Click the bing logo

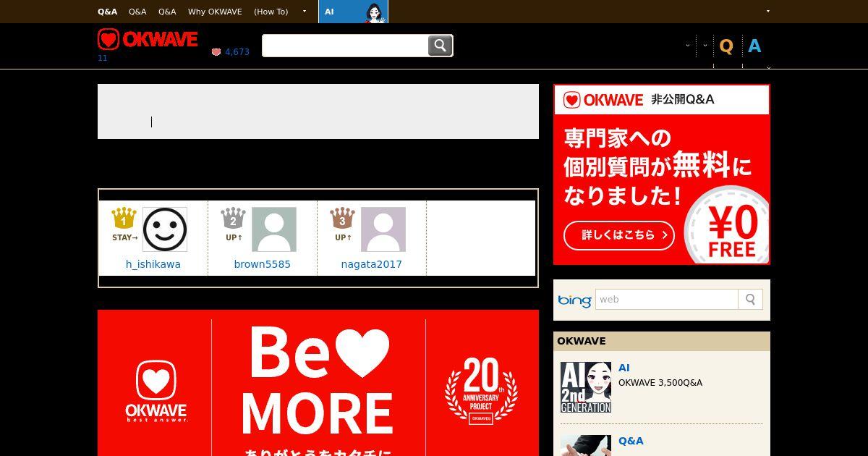coord(574,300)
